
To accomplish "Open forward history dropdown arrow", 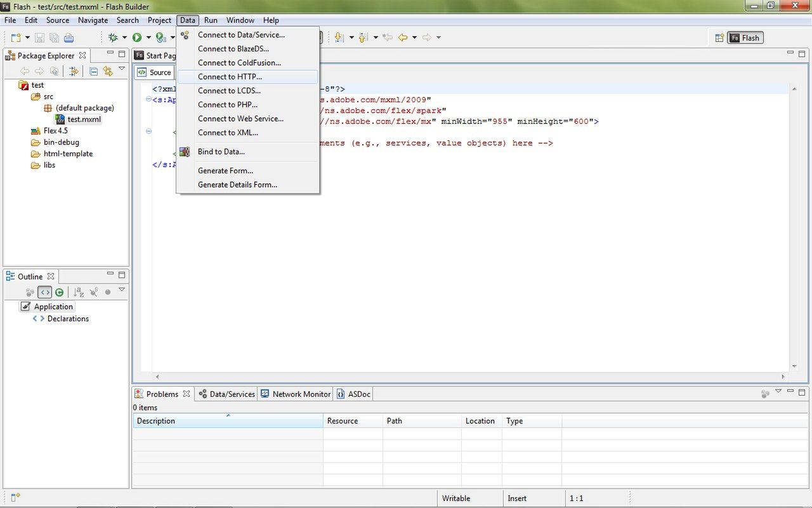I will (438, 37).
